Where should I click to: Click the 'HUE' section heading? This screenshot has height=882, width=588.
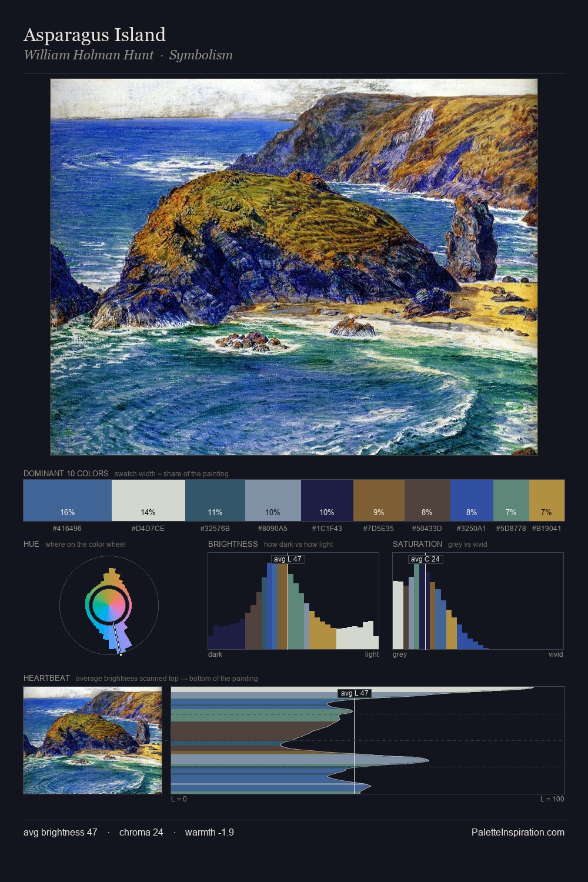coord(31,544)
